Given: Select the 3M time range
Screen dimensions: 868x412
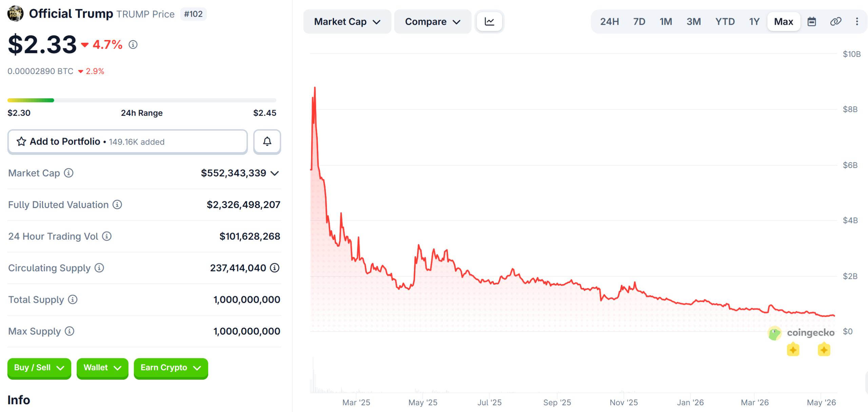Looking at the screenshot, I should [694, 22].
